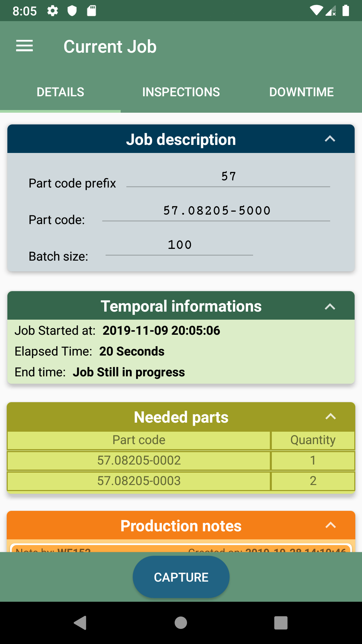
Task: Tap the Part code column header
Action: tap(139, 440)
